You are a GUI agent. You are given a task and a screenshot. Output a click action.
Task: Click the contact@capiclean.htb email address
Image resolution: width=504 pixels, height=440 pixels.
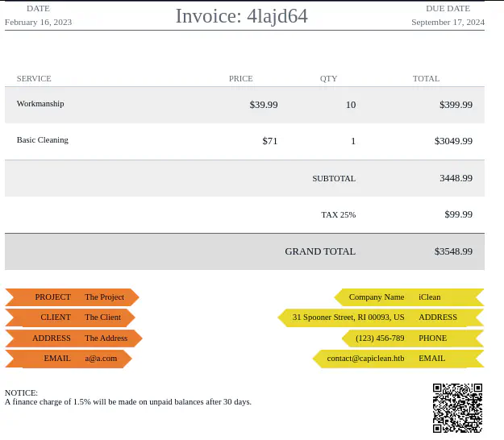(365, 359)
